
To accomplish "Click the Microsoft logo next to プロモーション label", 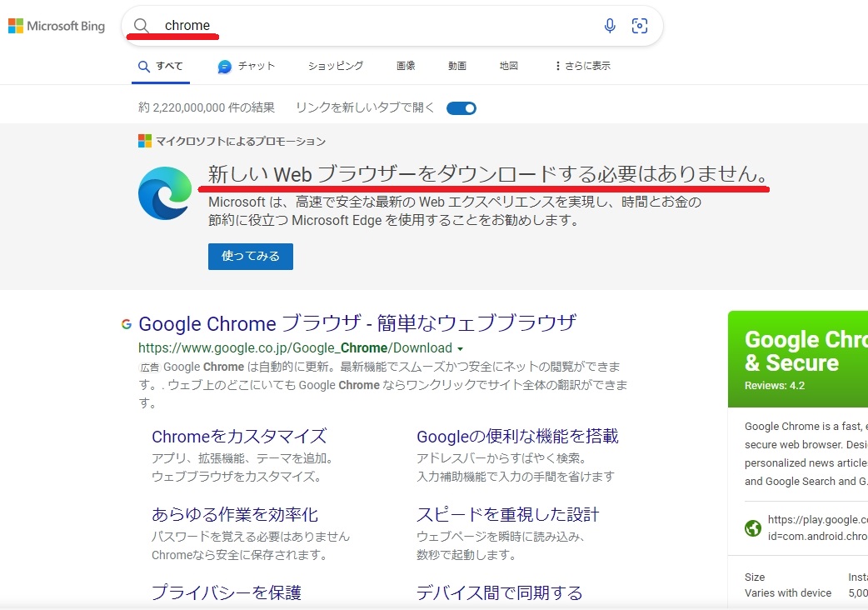I will [144, 141].
